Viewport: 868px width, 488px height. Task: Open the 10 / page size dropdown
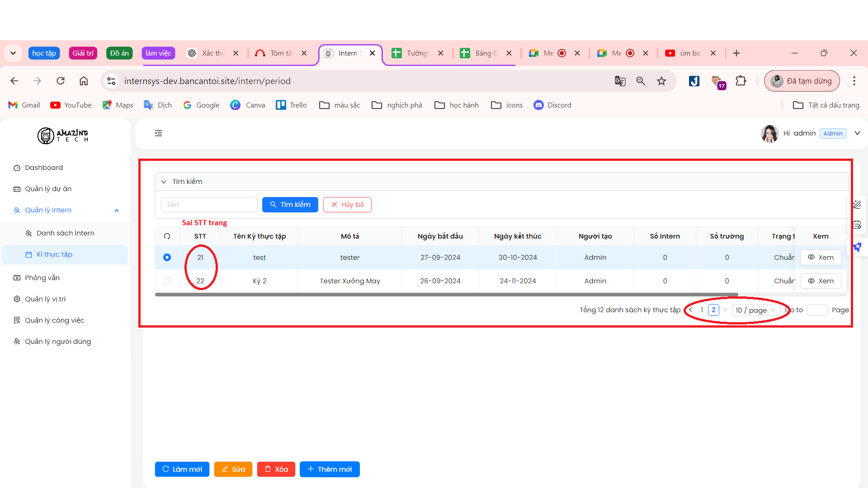(x=755, y=310)
